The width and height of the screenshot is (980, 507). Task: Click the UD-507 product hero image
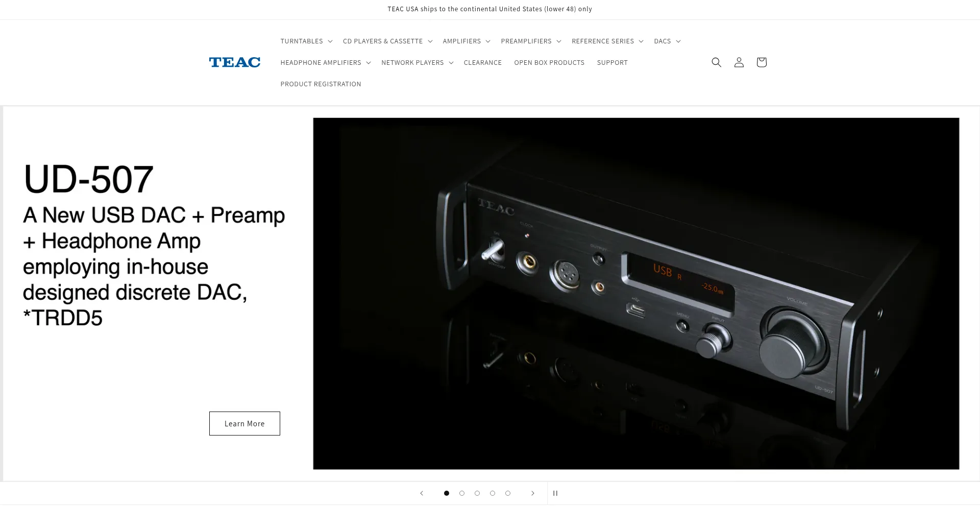coord(636,294)
